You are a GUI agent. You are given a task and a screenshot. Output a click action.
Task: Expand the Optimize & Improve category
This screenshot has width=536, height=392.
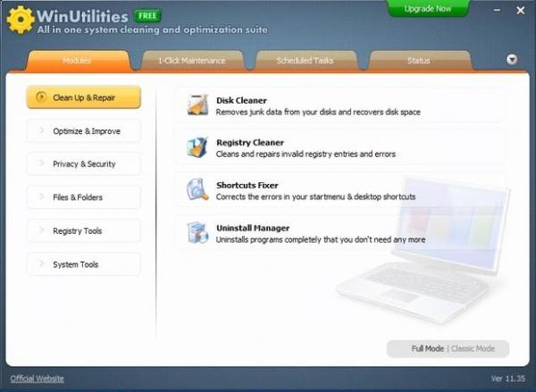(83, 131)
